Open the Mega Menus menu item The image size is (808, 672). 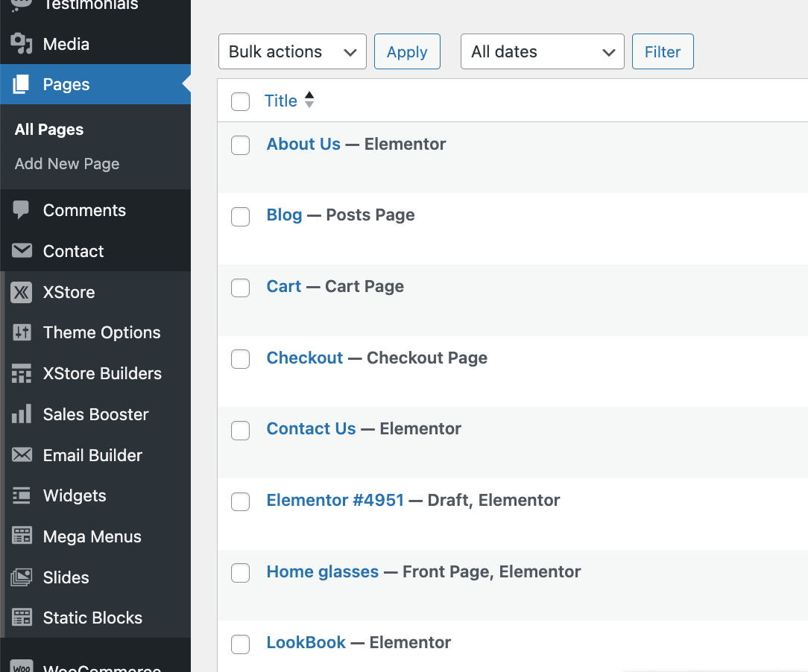[95, 536]
